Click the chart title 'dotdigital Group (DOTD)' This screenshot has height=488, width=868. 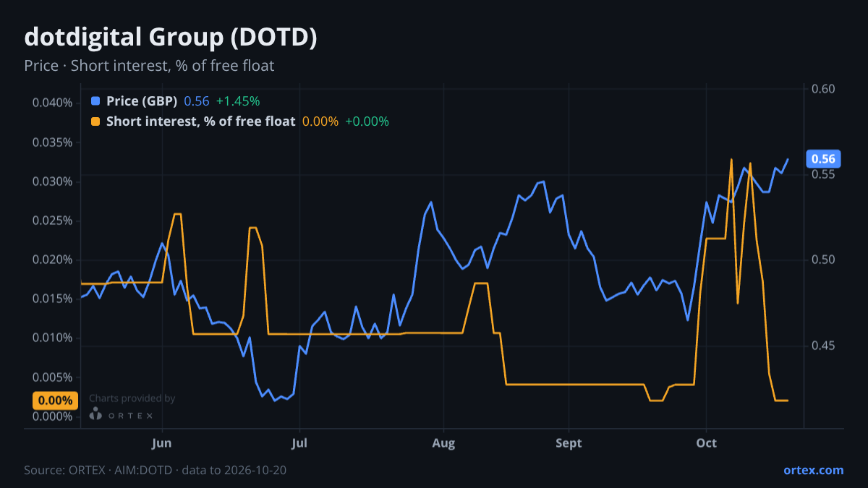pyautogui.click(x=171, y=38)
